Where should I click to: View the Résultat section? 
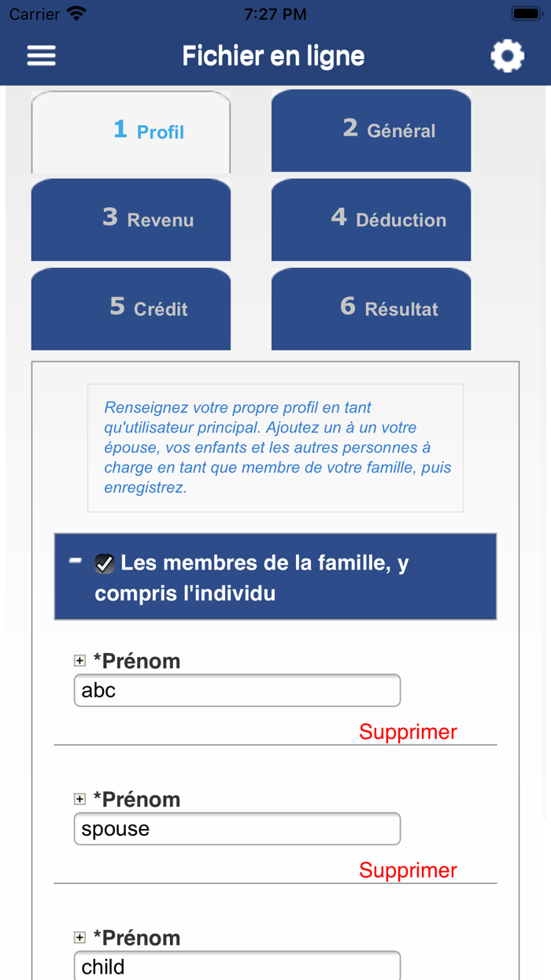point(370,309)
